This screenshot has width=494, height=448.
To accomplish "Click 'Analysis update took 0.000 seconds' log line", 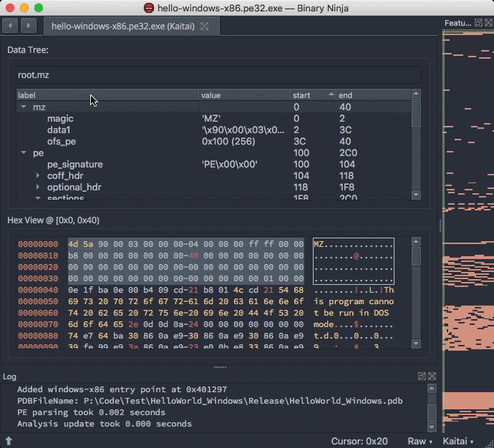I will click(105, 424).
